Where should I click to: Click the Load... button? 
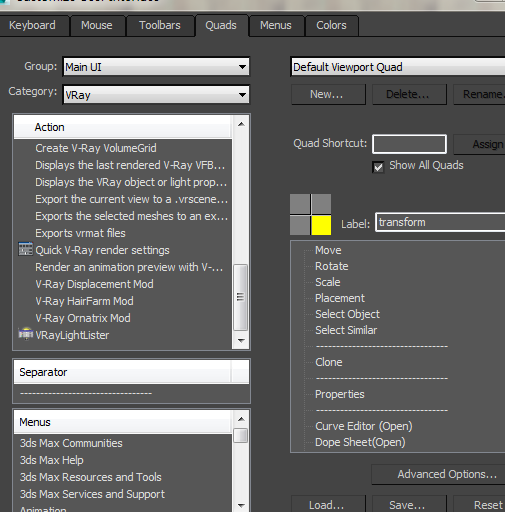[328, 504]
